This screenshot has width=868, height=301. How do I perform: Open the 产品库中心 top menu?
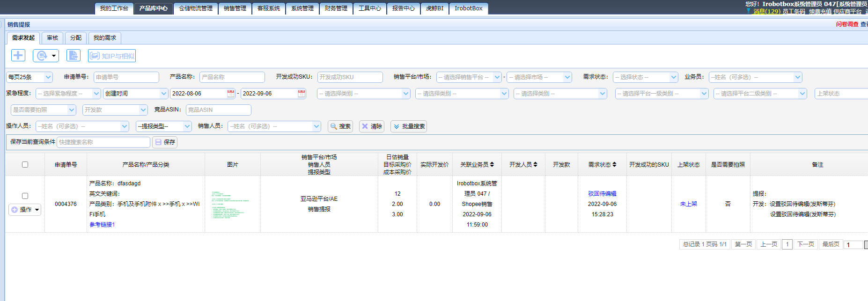click(x=154, y=8)
